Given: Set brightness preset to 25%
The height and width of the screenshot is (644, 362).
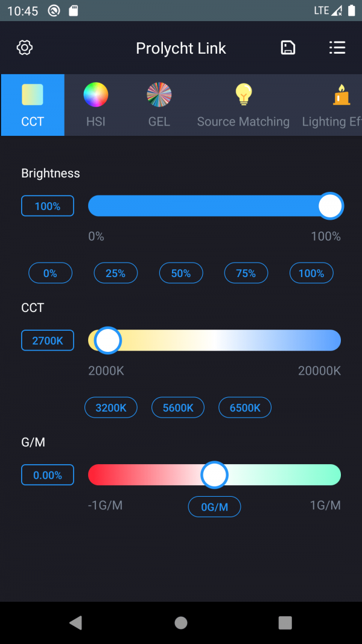Looking at the screenshot, I should point(115,273).
